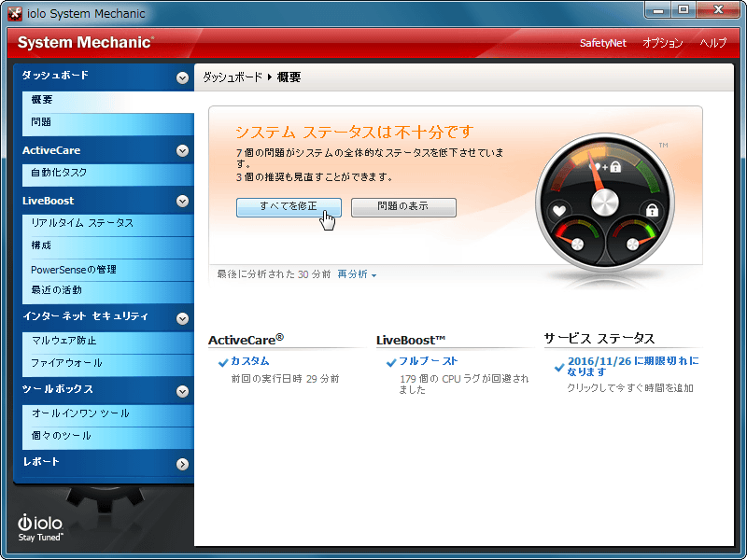Click the iolo System Mechanic title bar icon
The image size is (747, 560).
(x=15, y=13)
